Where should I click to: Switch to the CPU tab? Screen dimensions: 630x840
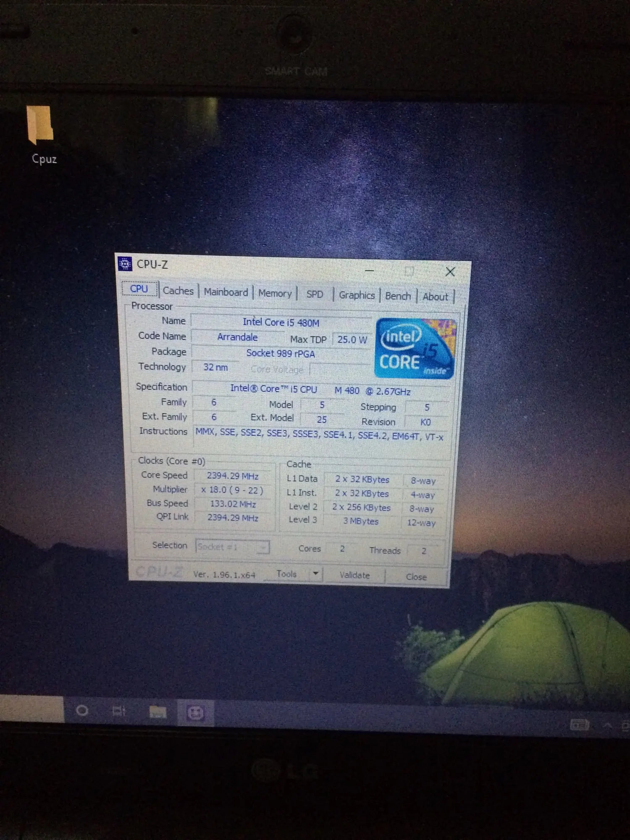click(x=139, y=289)
